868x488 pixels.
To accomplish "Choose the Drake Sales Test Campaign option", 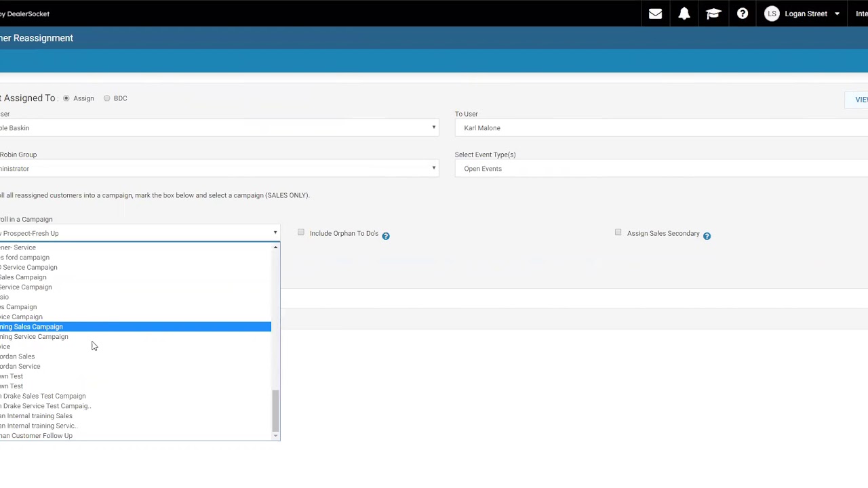I will 136,396.
